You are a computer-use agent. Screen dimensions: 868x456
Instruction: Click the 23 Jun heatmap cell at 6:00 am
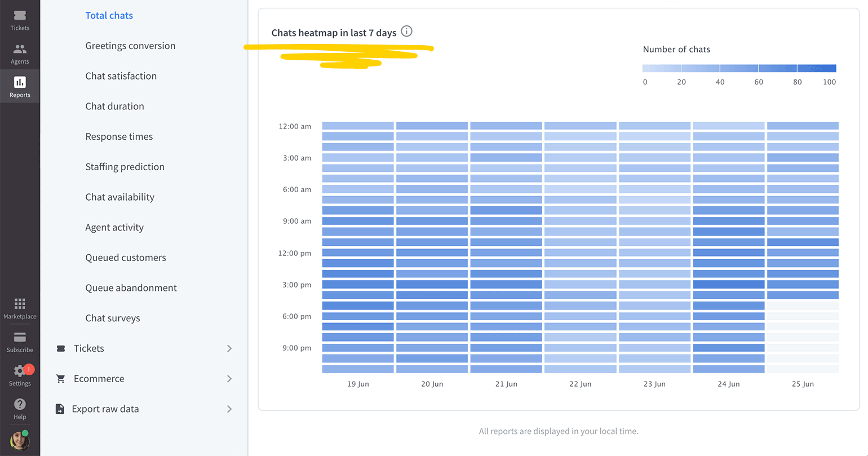tap(654, 189)
